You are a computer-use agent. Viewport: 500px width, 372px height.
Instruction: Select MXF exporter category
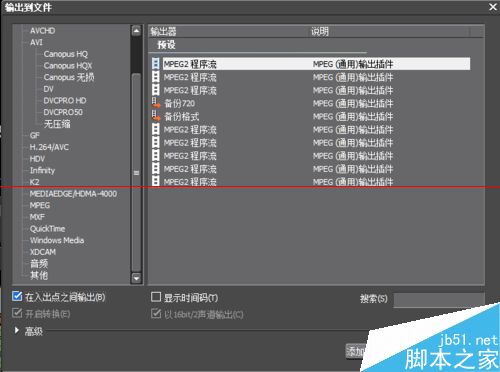click(x=37, y=217)
